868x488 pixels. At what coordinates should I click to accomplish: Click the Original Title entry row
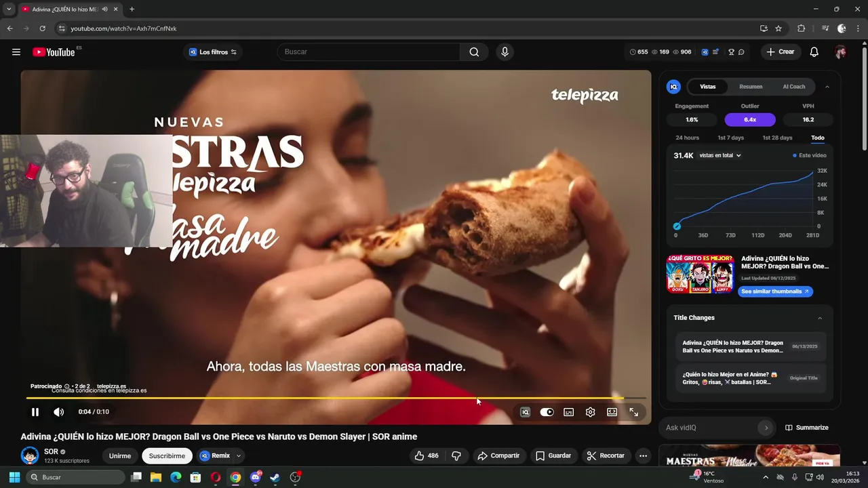[x=751, y=378]
